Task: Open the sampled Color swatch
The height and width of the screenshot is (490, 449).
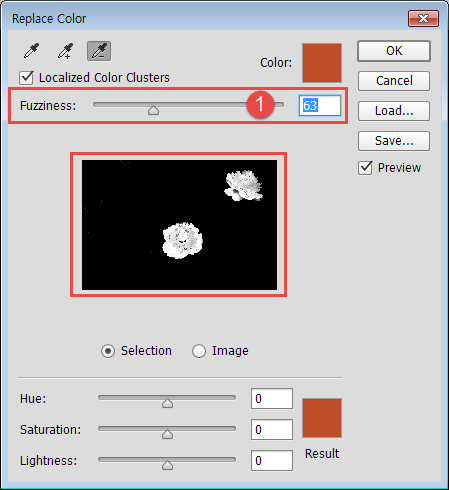Action: point(322,63)
